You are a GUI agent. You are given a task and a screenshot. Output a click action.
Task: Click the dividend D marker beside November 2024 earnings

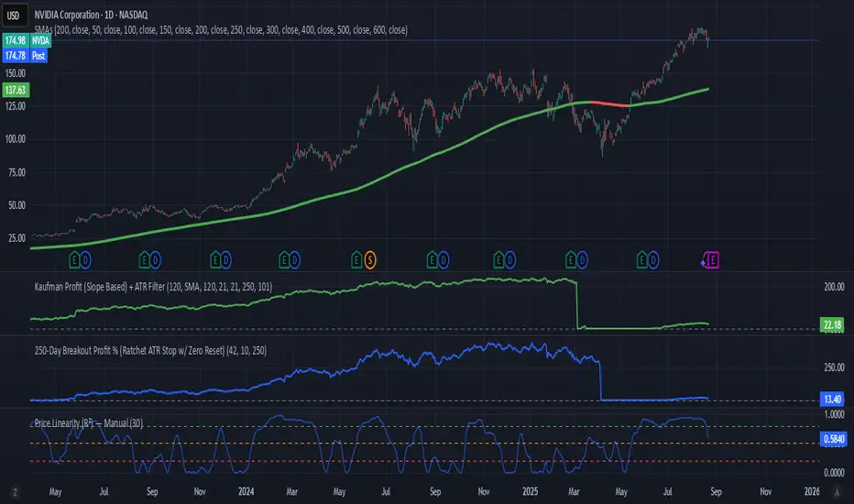(509, 260)
